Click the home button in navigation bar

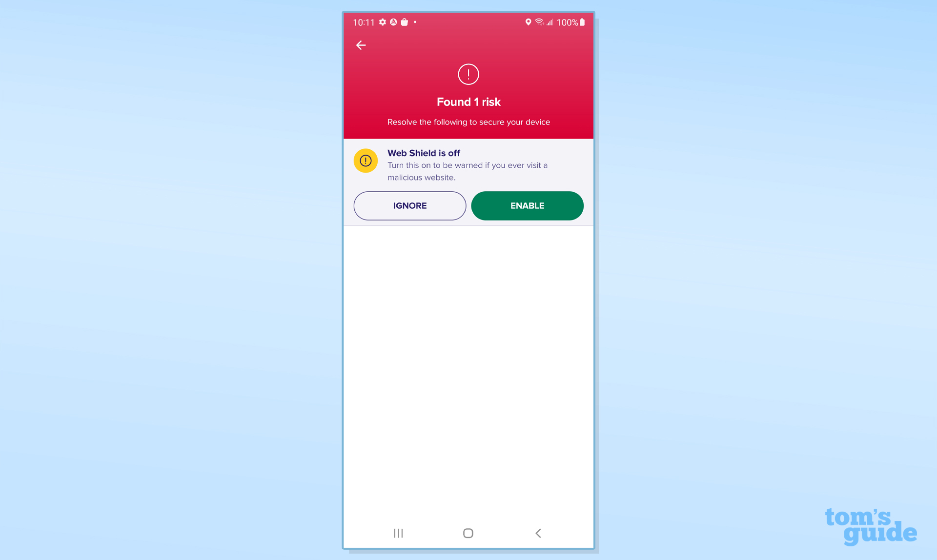point(468,533)
